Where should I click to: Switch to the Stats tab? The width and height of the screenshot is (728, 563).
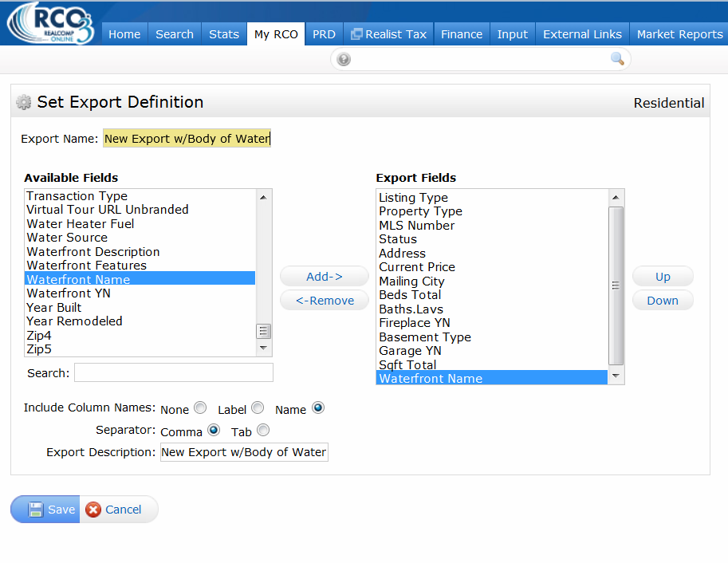[x=224, y=34]
